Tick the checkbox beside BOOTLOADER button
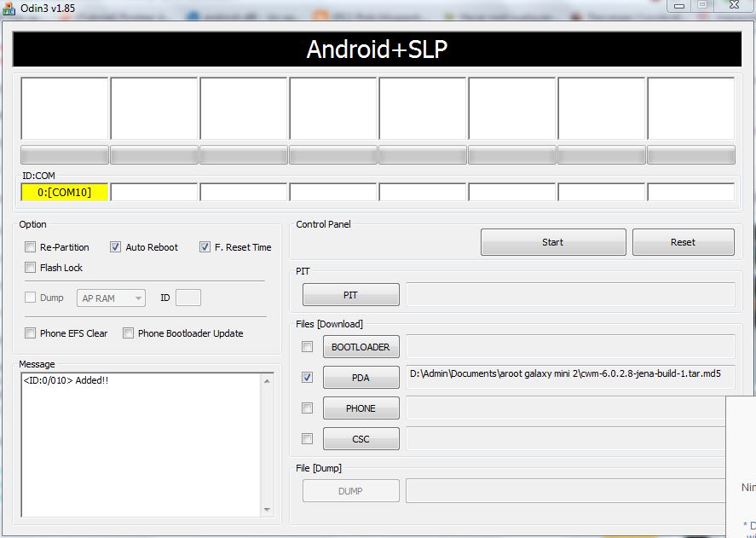The width and height of the screenshot is (756, 538). (x=307, y=346)
